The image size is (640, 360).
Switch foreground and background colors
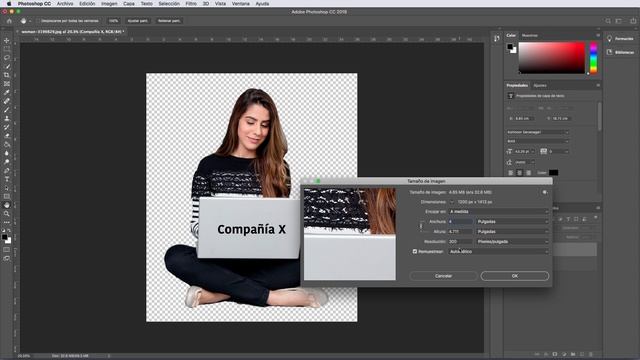[9, 231]
